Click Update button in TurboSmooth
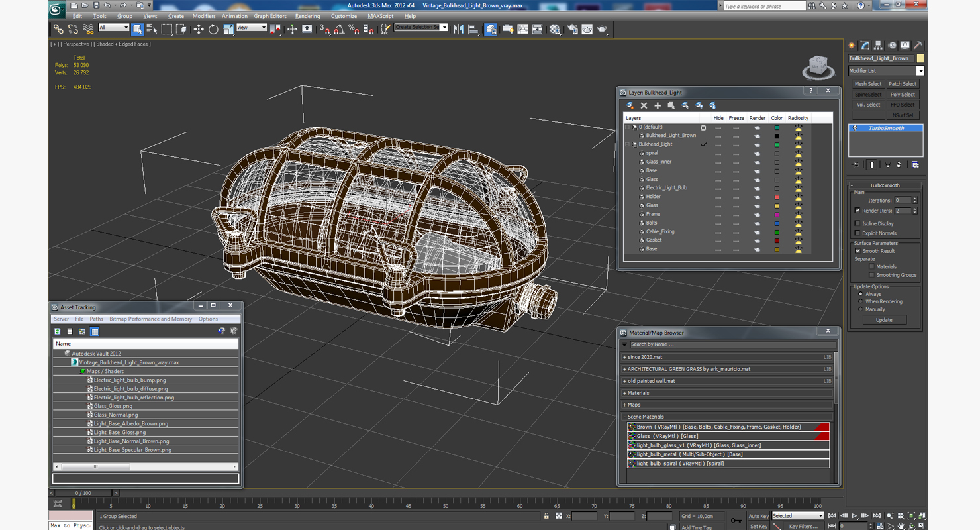The height and width of the screenshot is (530, 980). [884, 320]
